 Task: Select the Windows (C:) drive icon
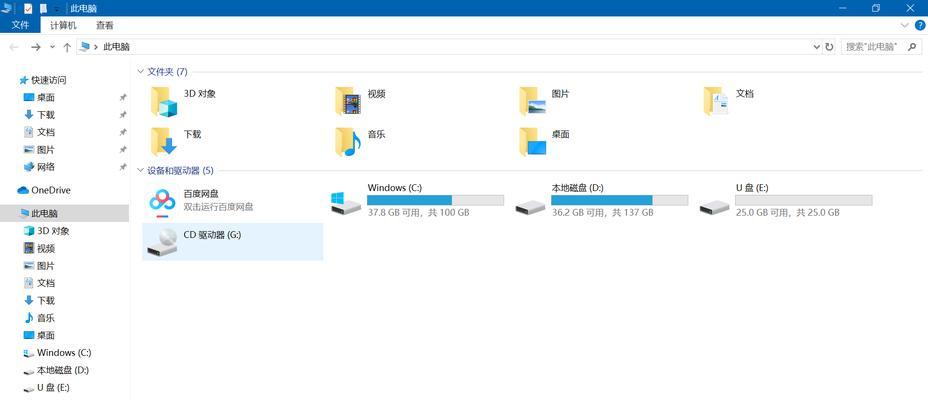[x=346, y=202]
